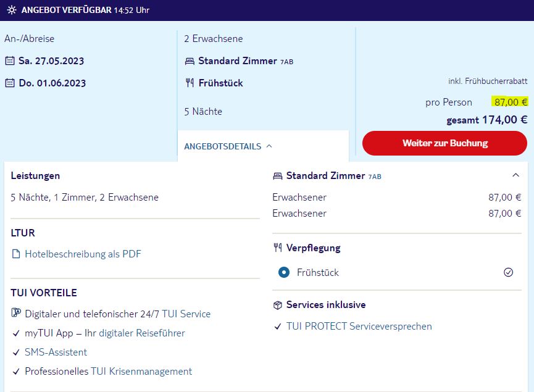
Task: Click the box icon beside Services inklusive
Action: (278, 305)
